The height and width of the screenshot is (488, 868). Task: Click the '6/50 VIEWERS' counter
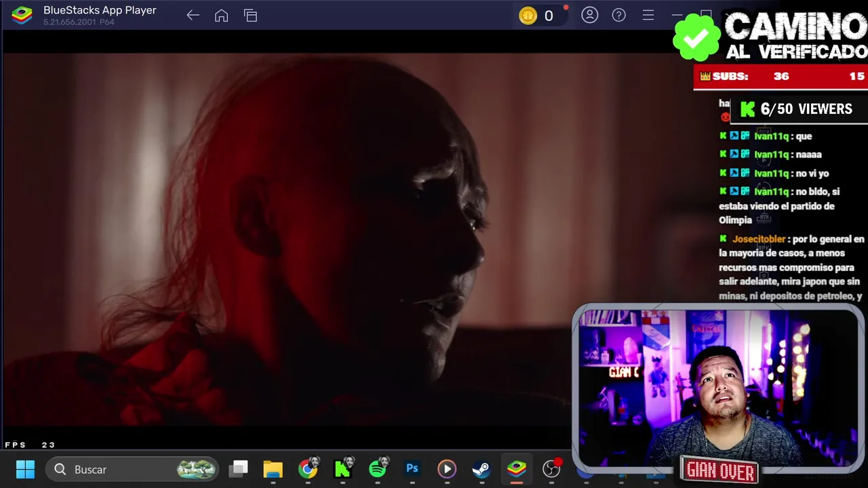(x=798, y=109)
